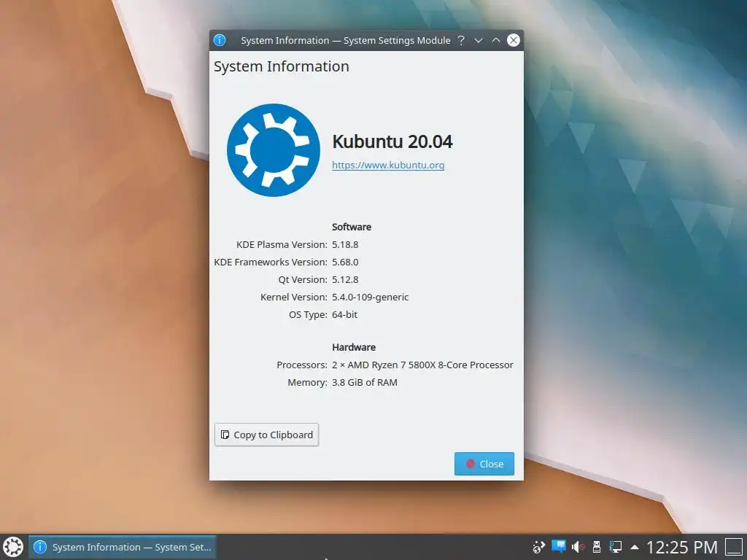Click kernel value 5.4.0-109-generic

coord(370,297)
